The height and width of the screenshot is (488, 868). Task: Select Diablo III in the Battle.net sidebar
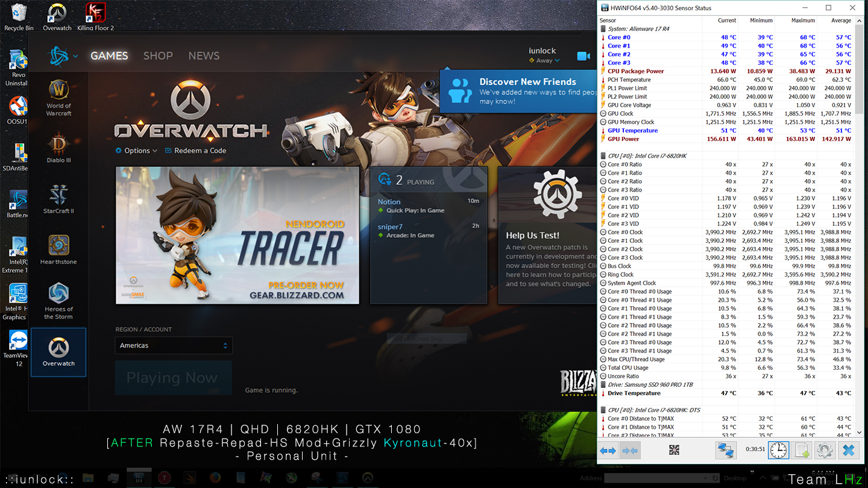[x=58, y=148]
